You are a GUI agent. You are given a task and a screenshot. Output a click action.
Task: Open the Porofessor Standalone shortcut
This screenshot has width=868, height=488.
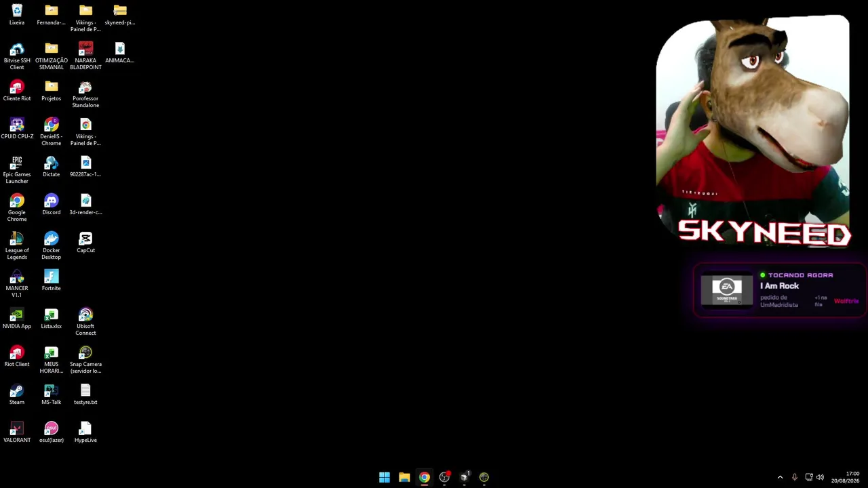coord(85,94)
